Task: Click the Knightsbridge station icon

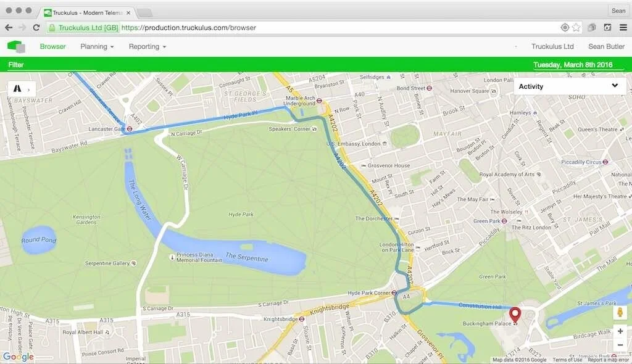Action: 301,319
